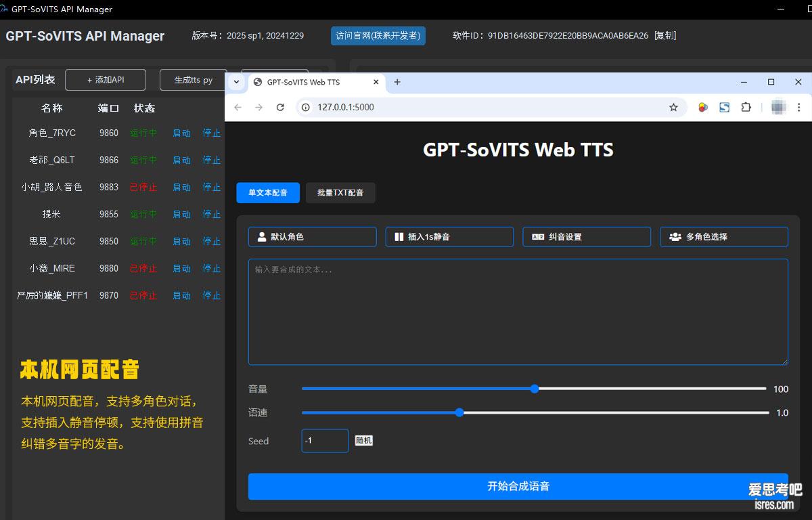
Task: Open the tab search dropdown chevron
Action: [x=236, y=82]
